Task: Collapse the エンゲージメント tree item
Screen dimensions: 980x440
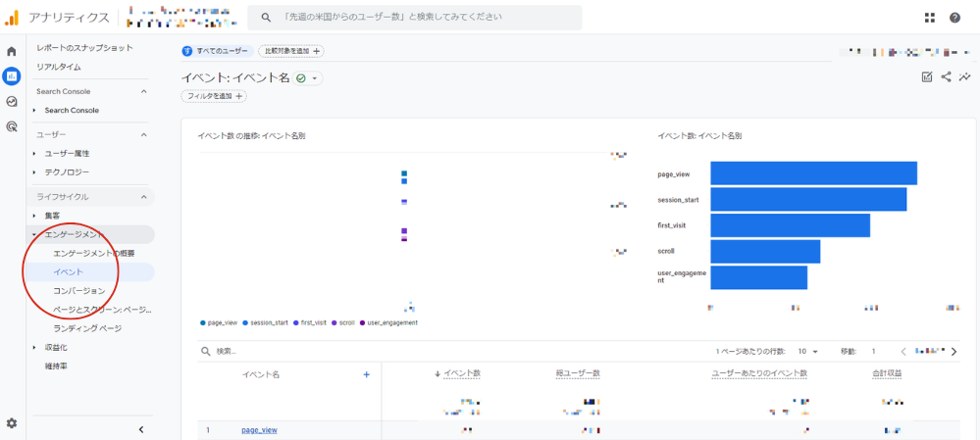Action: 35,234
